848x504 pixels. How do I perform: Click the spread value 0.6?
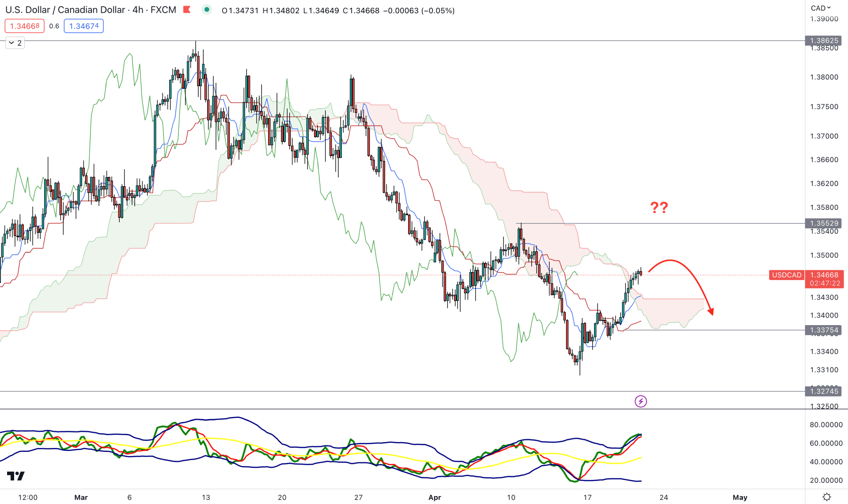(54, 26)
